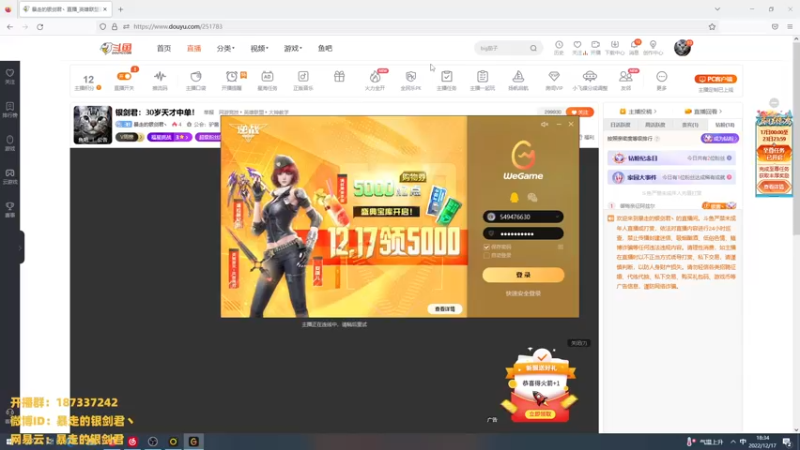Select the 直播 live nav item
This screenshot has width=800, height=450.
[x=194, y=48]
